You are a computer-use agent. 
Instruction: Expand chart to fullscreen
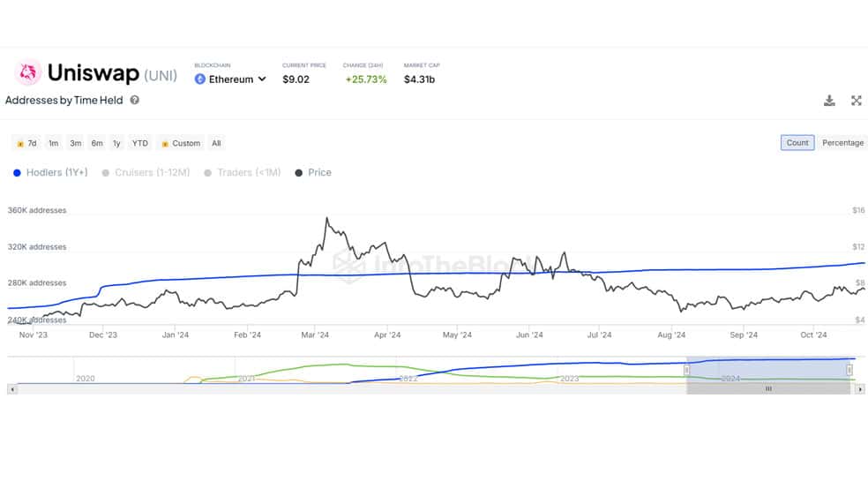(x=857, y=101)
